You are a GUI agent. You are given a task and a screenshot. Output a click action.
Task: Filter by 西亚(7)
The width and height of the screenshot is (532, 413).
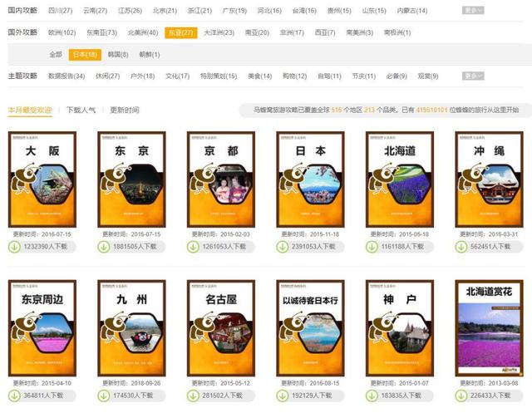[325, 32]
